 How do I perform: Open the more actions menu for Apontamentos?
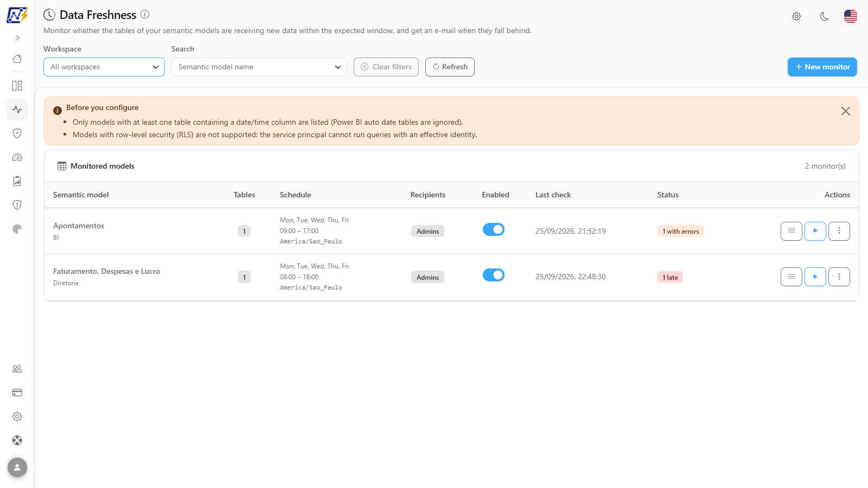pos(839,231)
